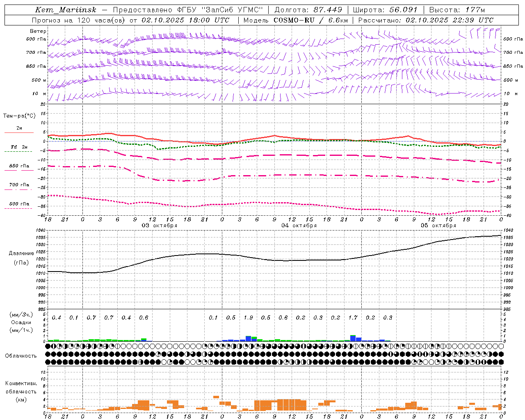Click the 'Тем-ра(°C)' temperature label

point(19,116)
